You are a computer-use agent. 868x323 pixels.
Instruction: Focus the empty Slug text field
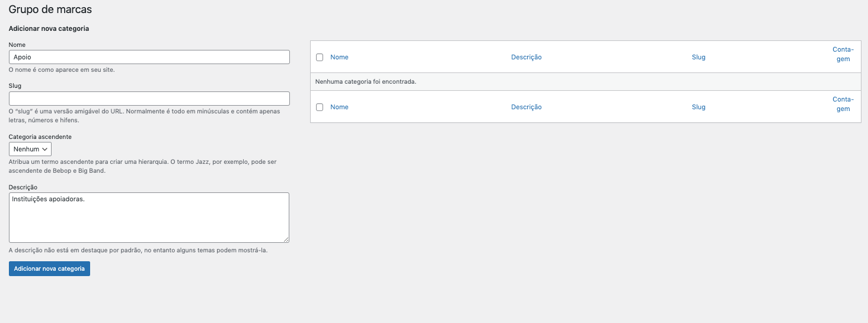pyautogui.click(x=149, y=99)
